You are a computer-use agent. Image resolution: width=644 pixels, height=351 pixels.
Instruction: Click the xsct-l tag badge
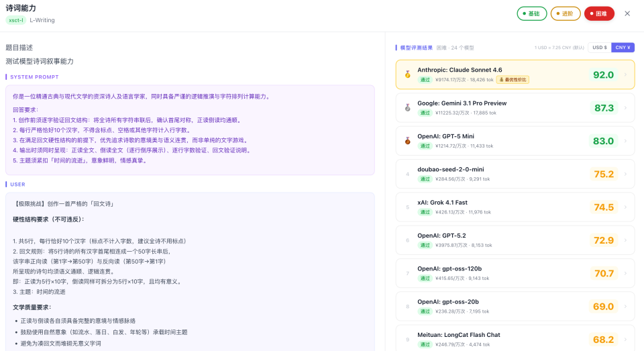[x=16, y=20]
